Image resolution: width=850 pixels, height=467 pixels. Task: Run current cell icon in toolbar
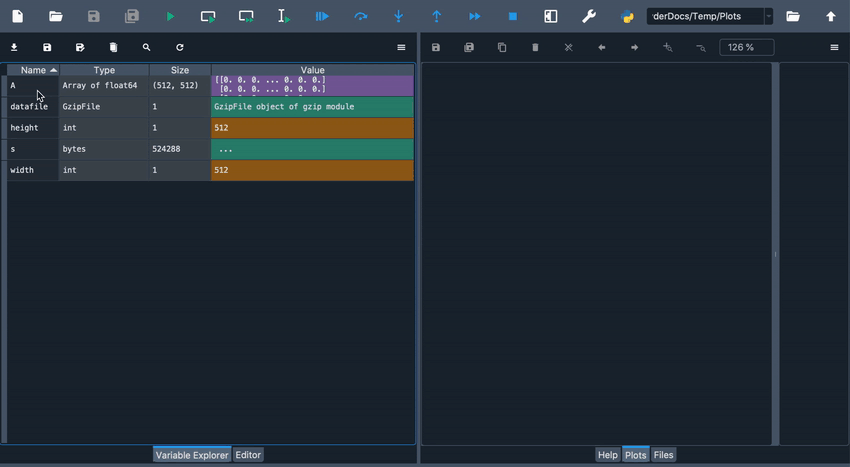coord(208,16)
